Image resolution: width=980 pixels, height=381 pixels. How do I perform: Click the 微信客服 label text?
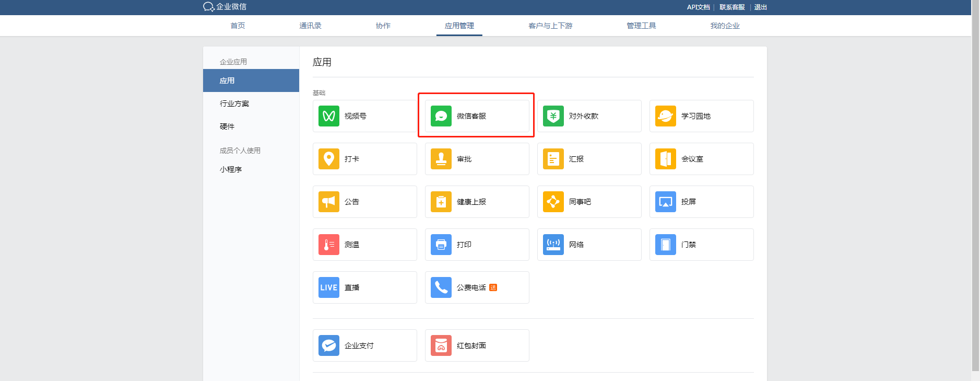click(x=471, y=116)
